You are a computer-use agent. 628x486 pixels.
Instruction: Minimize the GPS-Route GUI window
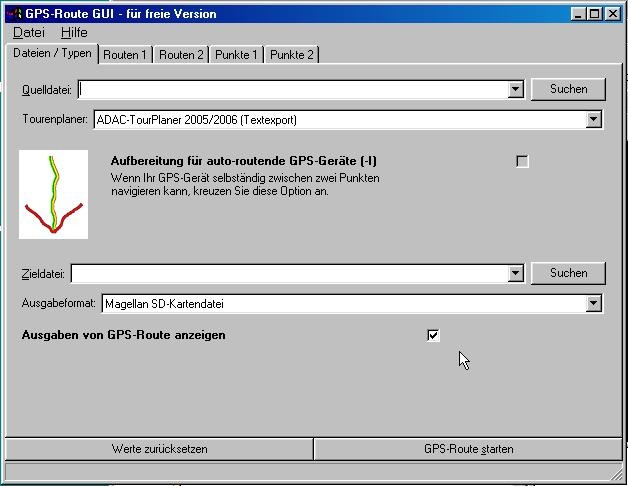pos(578,14)
